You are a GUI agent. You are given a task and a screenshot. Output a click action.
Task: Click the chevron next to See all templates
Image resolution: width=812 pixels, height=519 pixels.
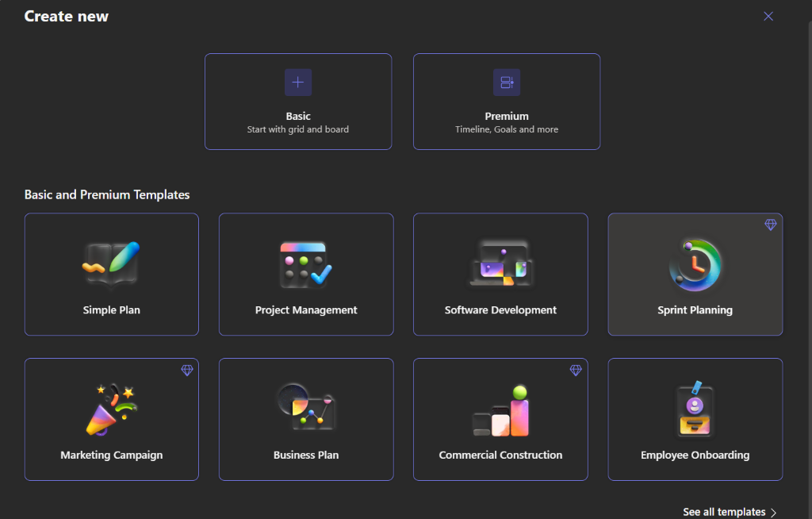click(774, 513)
